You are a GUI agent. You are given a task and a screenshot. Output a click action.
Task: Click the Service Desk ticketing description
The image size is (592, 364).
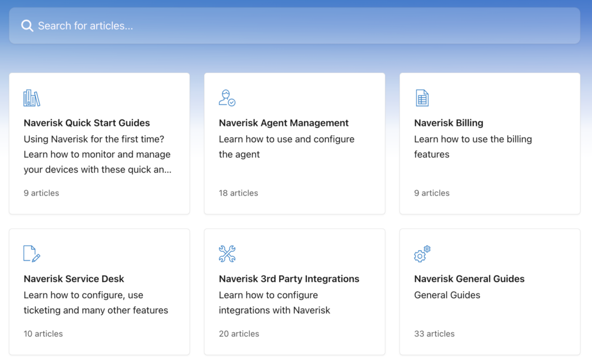[96, 303]
